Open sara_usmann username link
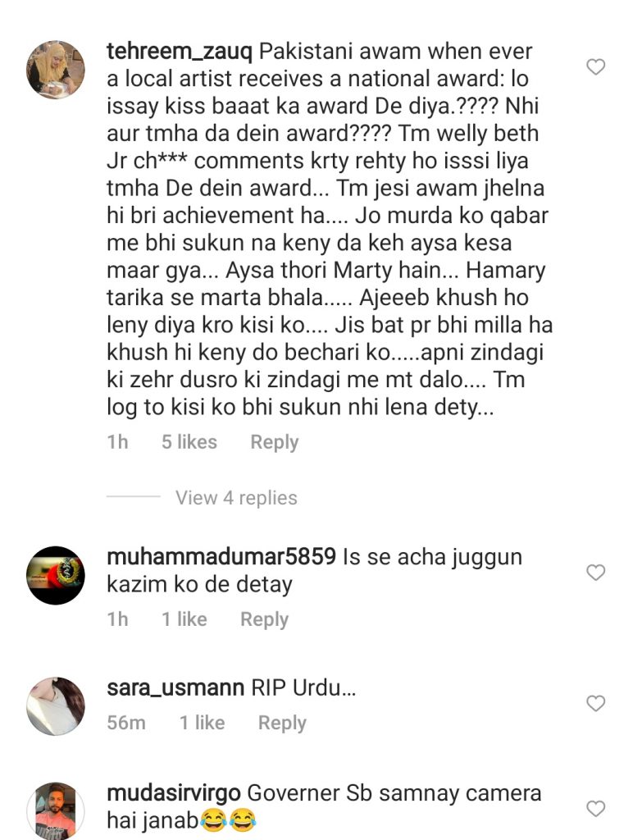Image resolution: width=642 pixels, height=840 pixels. point(175,688)
